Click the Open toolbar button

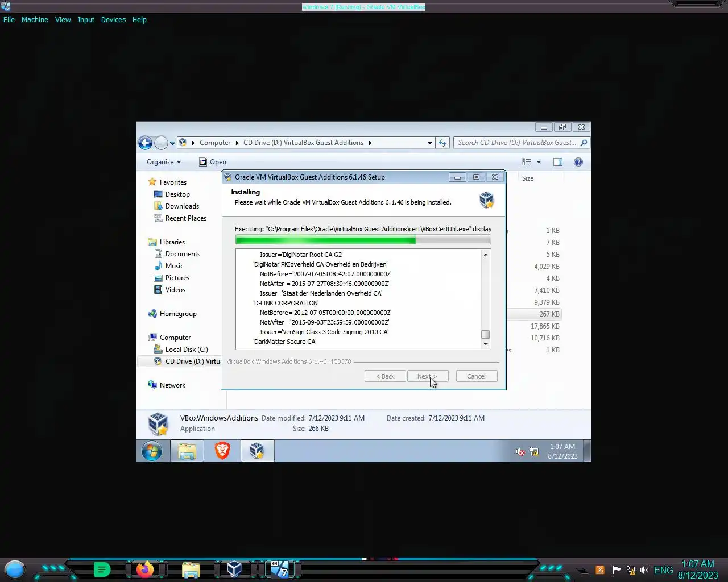click(x=213, y=162)
